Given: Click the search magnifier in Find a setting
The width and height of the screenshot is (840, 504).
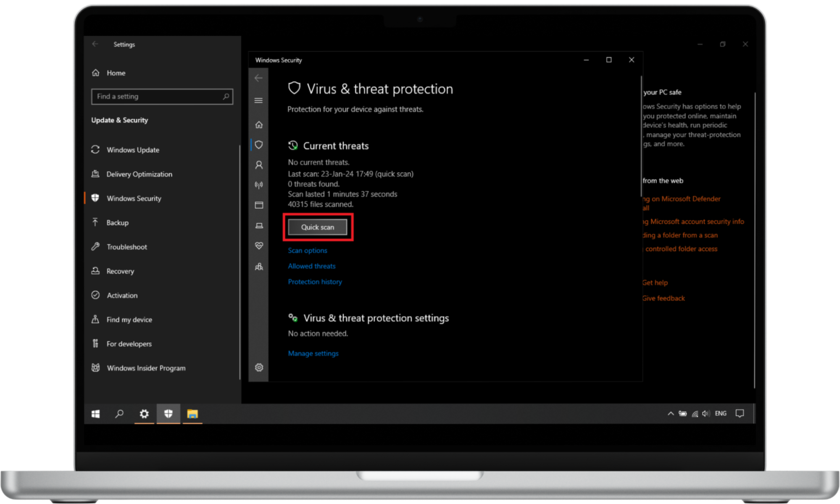Looking at the screenshot, I should click(x=226, y=97).
